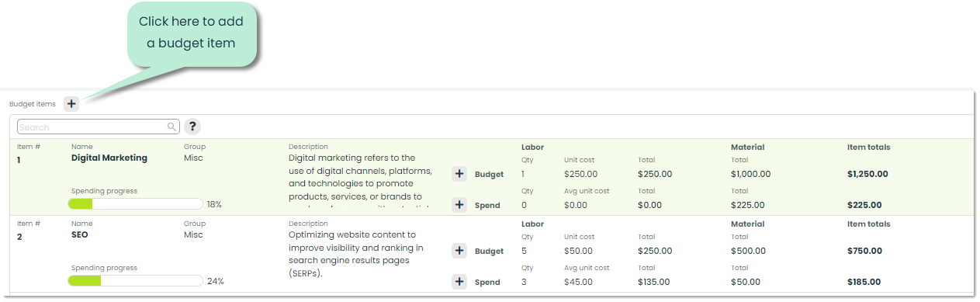980x302 pixels.
Task: Add a new budget item with plus icon
Action: click(x=71, y=103)
